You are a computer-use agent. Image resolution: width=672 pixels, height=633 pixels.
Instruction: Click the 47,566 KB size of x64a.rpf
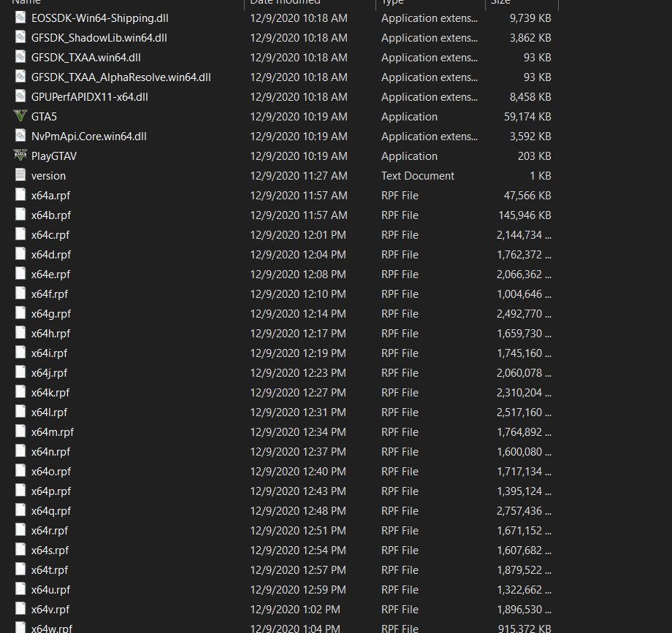tap(527, 196)
